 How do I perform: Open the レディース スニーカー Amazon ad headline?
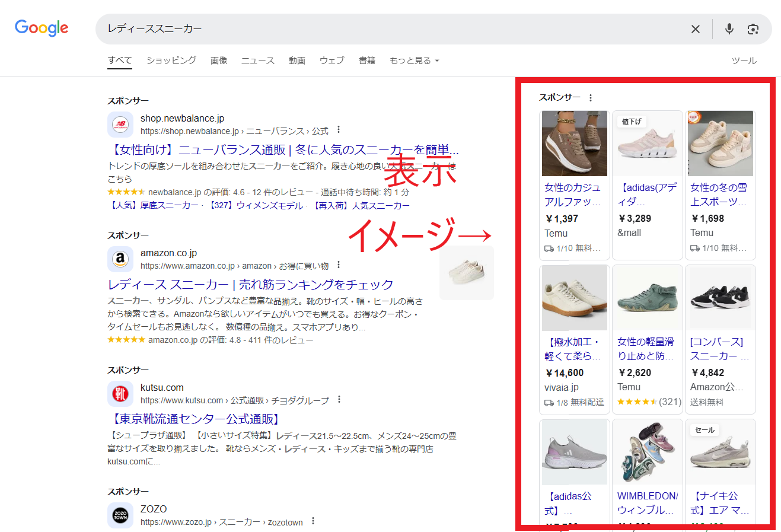[251, 285]
